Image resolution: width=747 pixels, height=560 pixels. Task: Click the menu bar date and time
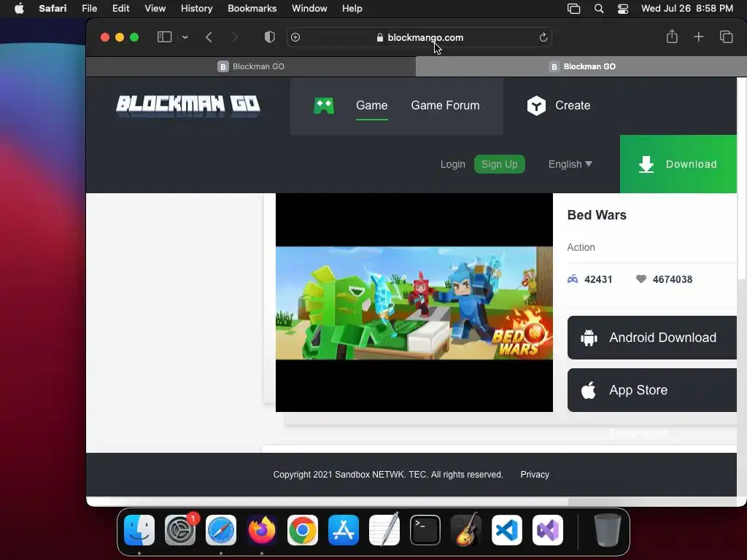tap(686, 9)
